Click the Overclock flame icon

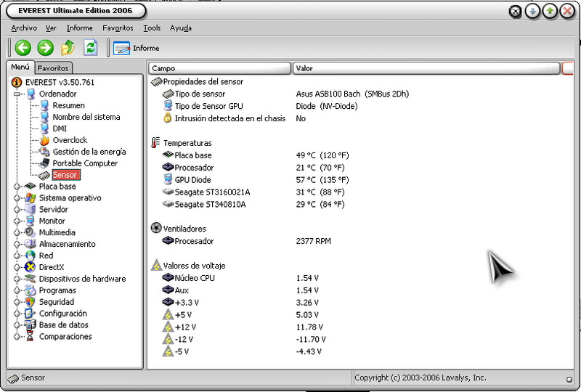tap(44, 140)
